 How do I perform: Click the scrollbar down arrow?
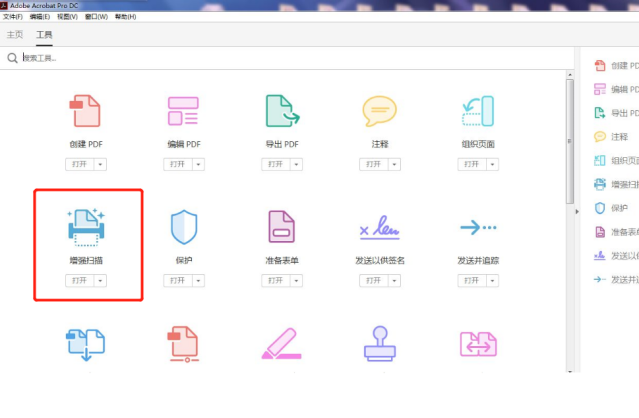point(570,371)
